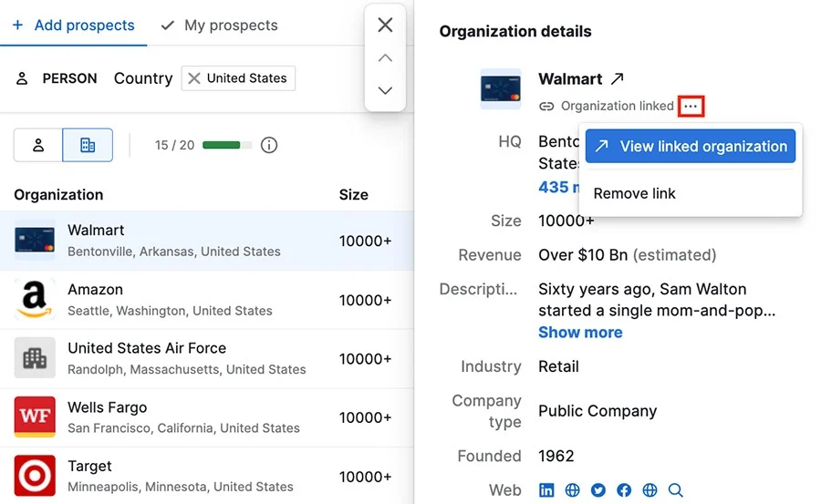Viewport: 821px width, 504px height.
Task: Choose View linked organization
Action: [x=691, y=146]
